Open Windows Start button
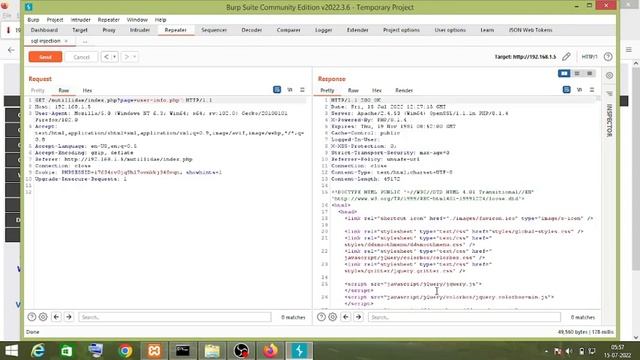 coord(11,351)
